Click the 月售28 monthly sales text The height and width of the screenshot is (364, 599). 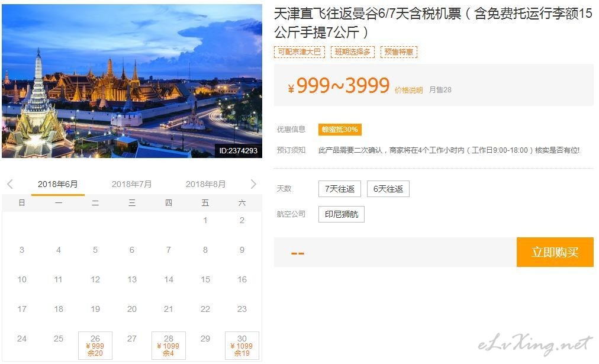tap(440, 90)
